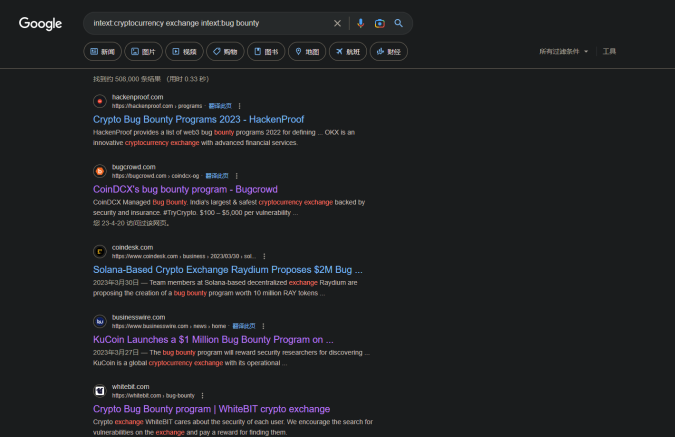Switch to the 视频 (Videos) tab

click(184, 52)
